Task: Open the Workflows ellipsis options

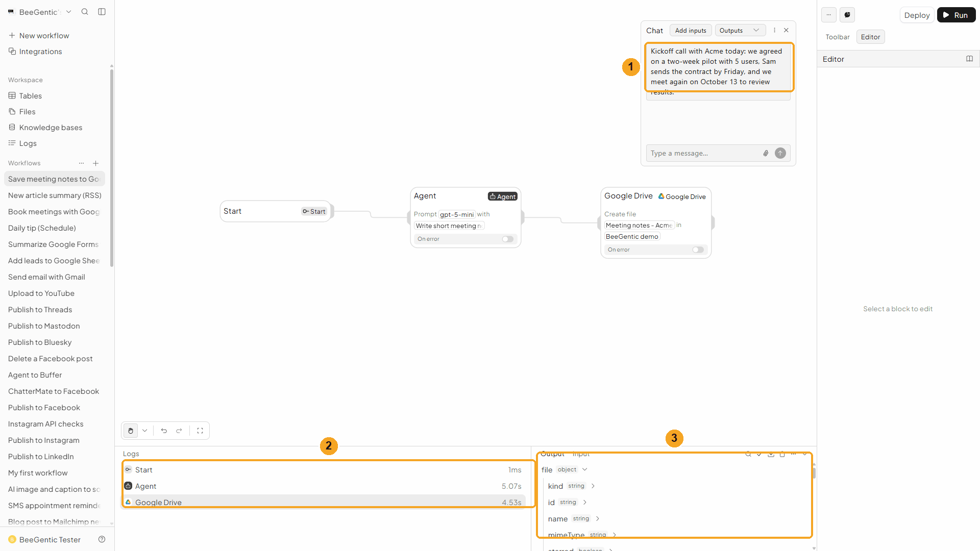Action: coord(81,163)
